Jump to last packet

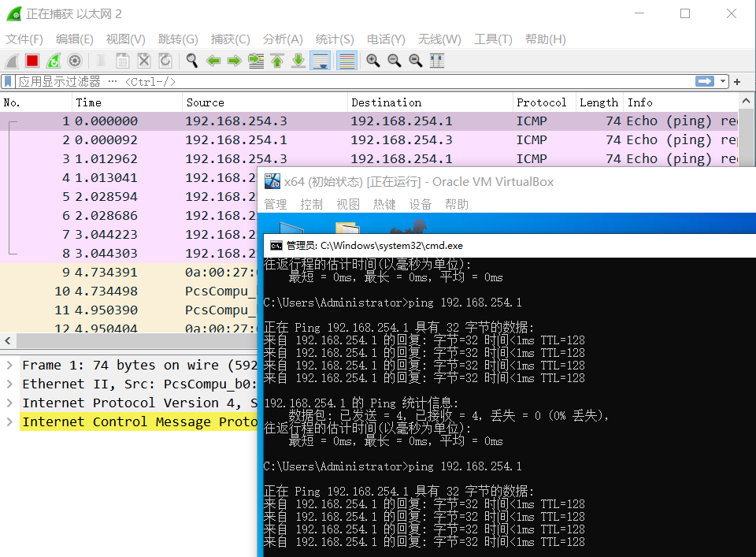click(298, 61)
